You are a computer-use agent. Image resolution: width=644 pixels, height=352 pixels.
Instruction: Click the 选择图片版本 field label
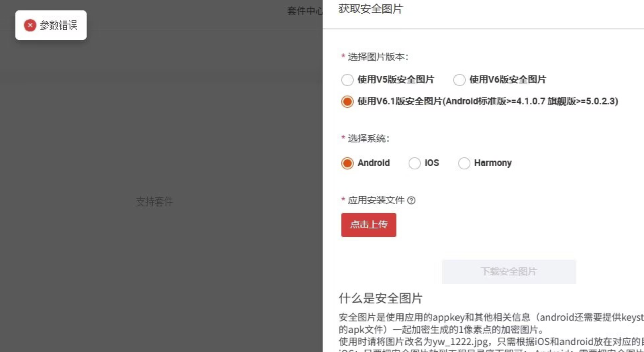pos(378,57)
